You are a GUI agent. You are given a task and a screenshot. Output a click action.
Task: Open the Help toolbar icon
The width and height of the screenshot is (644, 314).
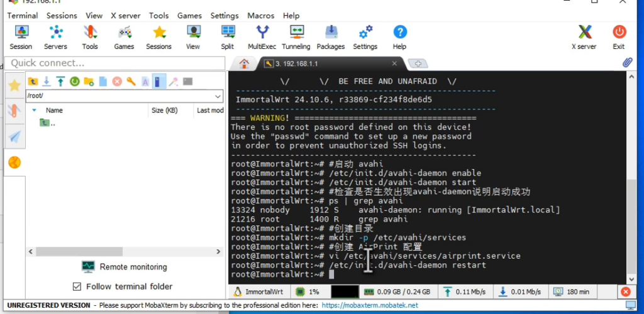tap(399, 37)
